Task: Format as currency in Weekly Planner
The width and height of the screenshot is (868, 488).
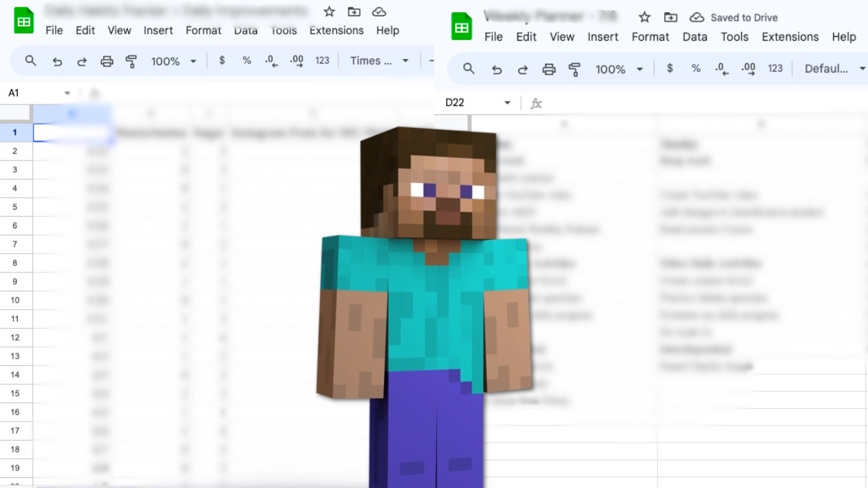Action: coord(670,68)
